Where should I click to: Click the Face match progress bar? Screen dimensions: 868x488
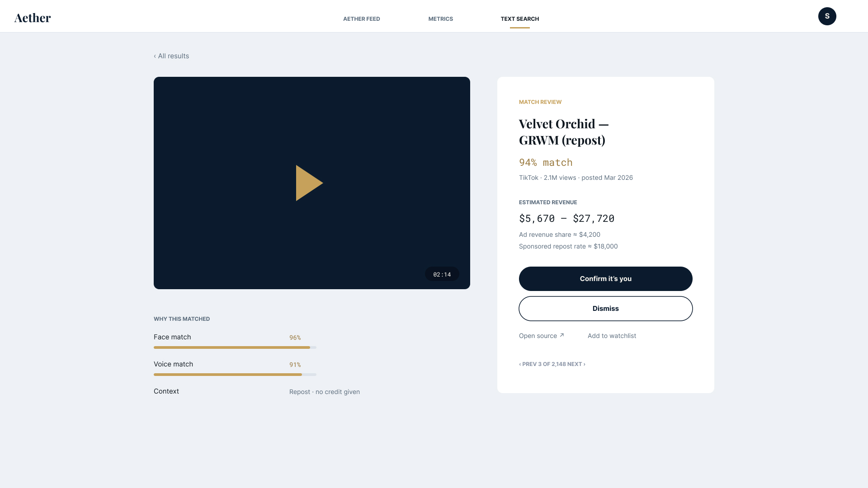point(235,347)
